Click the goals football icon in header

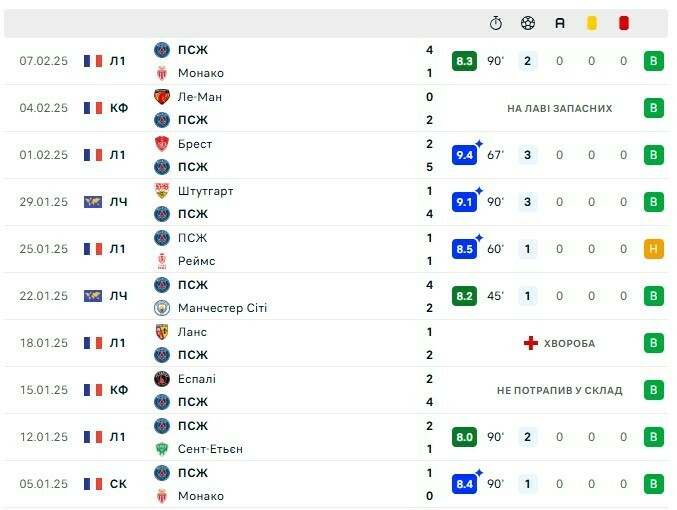coord(528,23)
